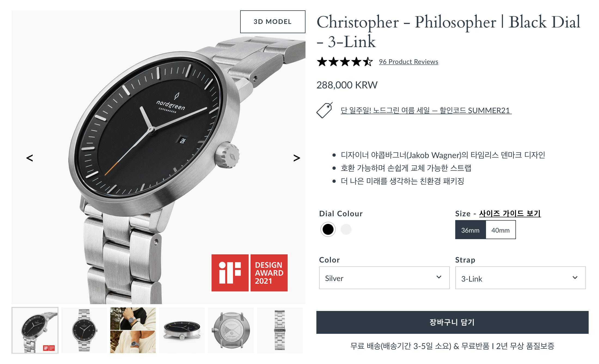View the lifestyle wrist photo thumbnail
The width and height of the screenshot is (599, 364).
click(x=133, y=330)
